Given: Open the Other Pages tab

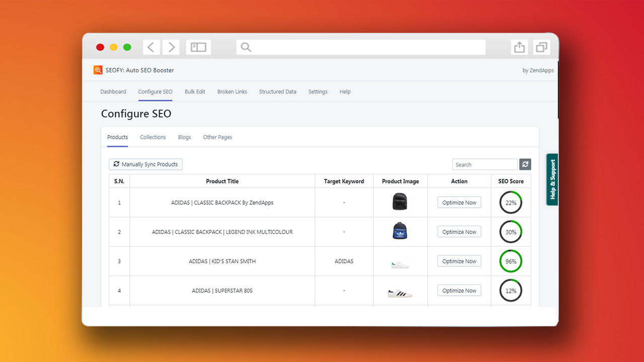Looking at the screenshot, I should click(x=217, y=137).
